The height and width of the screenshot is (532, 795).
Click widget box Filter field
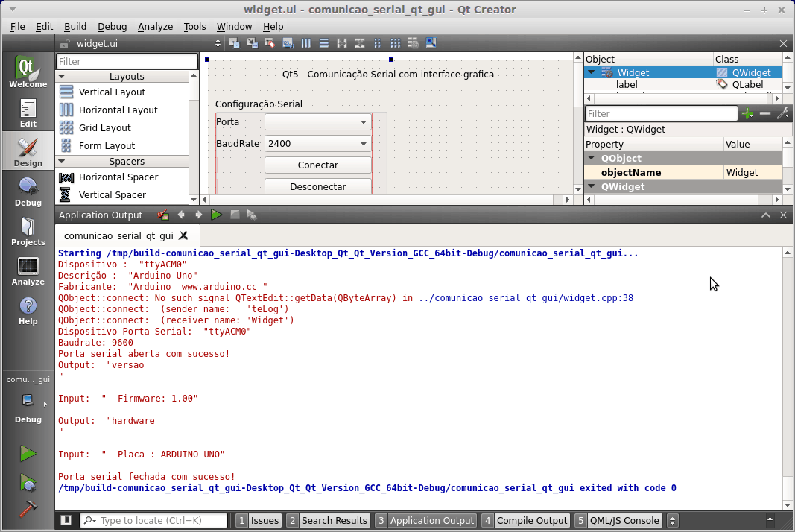coord(127,61)
